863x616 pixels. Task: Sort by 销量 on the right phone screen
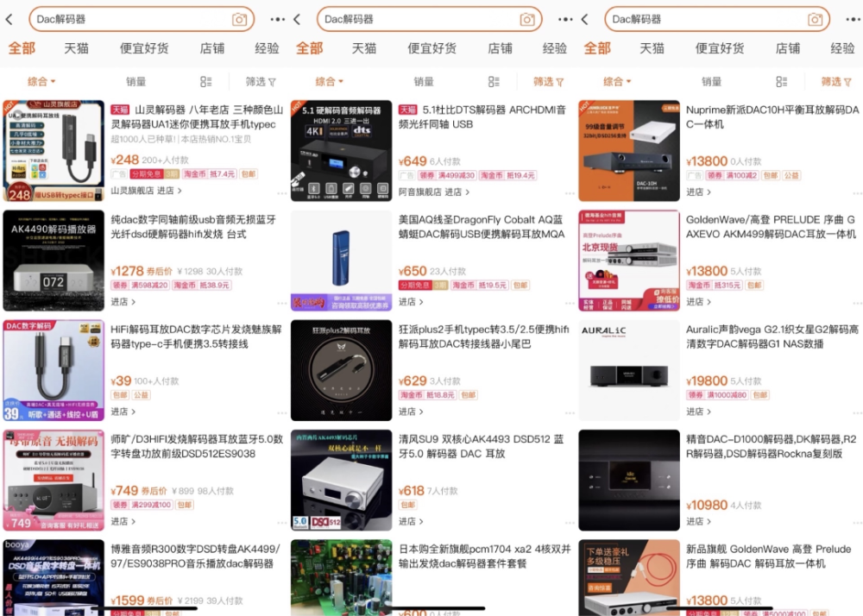(x=712, y=81)
